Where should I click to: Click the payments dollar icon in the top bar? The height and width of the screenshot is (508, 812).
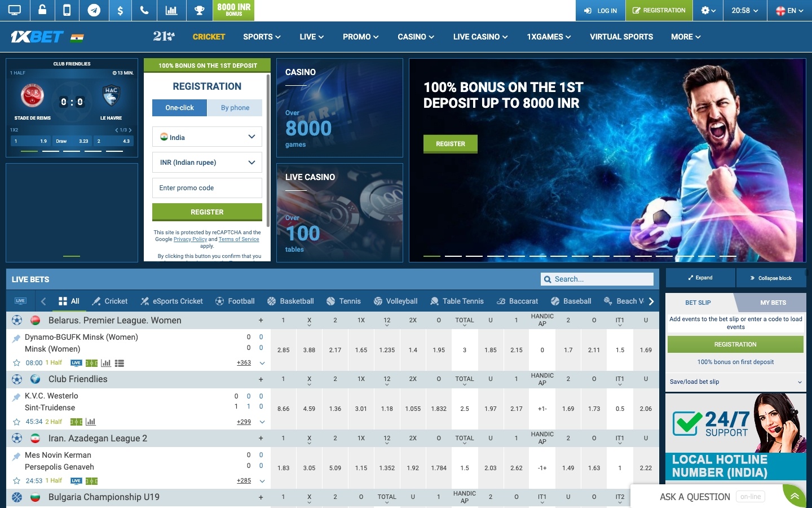[x=120, y=10]
